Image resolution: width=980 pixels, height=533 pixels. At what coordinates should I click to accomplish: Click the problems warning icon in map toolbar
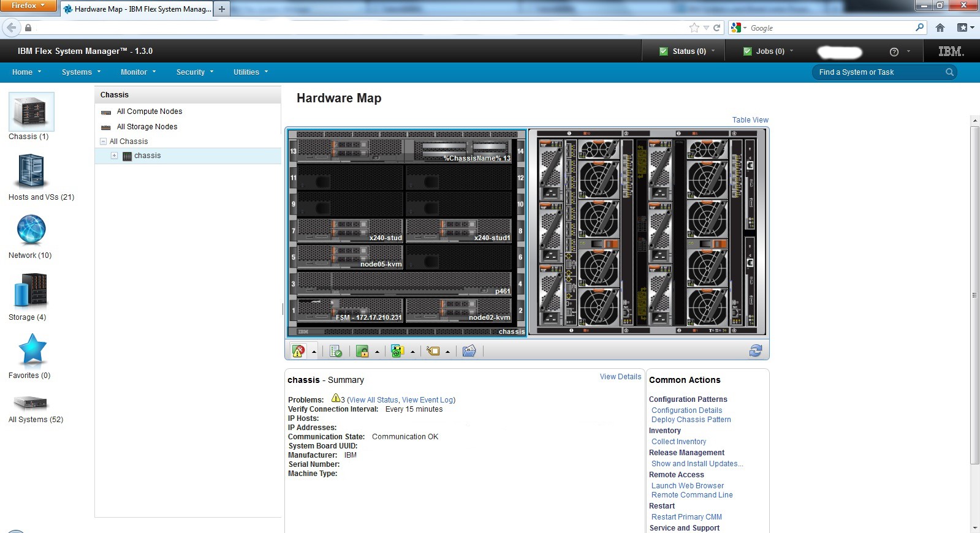(298, 351)
